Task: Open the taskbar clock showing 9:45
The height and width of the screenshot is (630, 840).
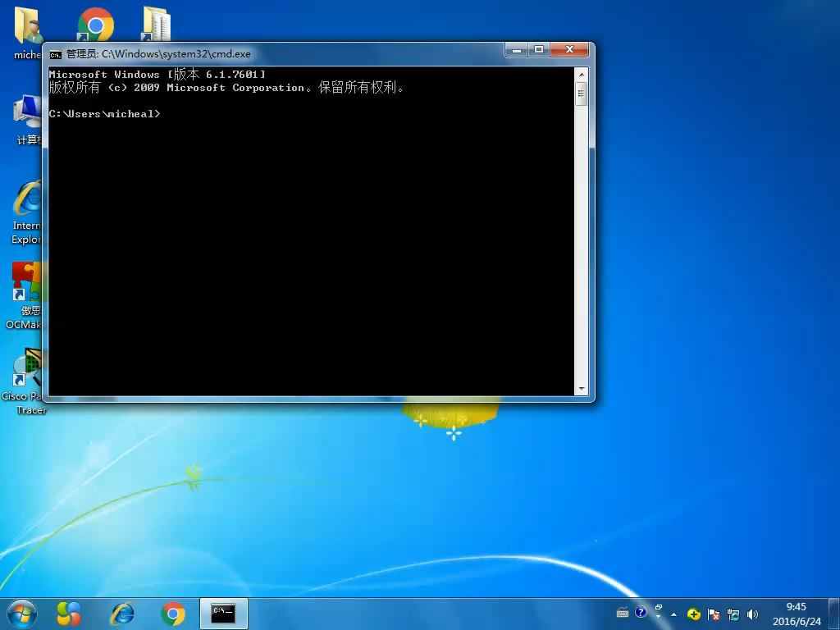Action: click(797, 614)
